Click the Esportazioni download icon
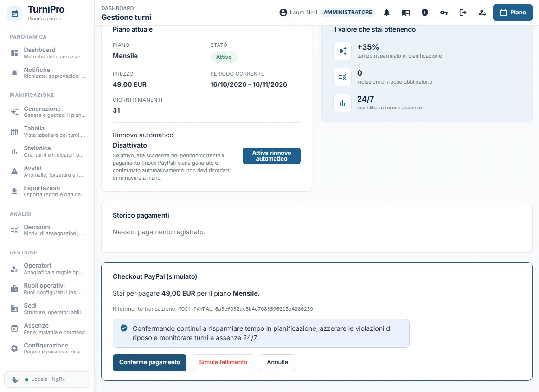The width and height of the screenshot is (539, 392). [x=14, y=191]
